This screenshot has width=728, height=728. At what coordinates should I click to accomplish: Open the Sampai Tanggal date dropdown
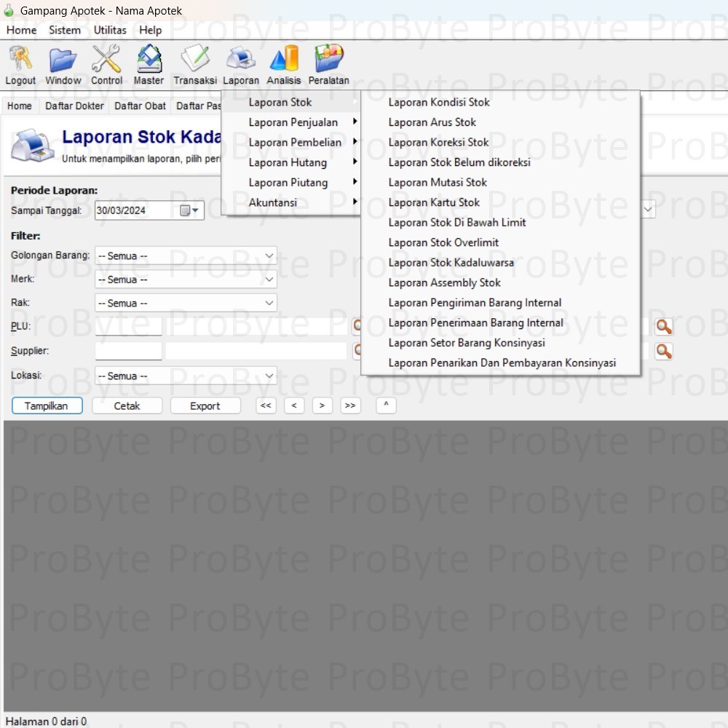click(x=195, y=210)
